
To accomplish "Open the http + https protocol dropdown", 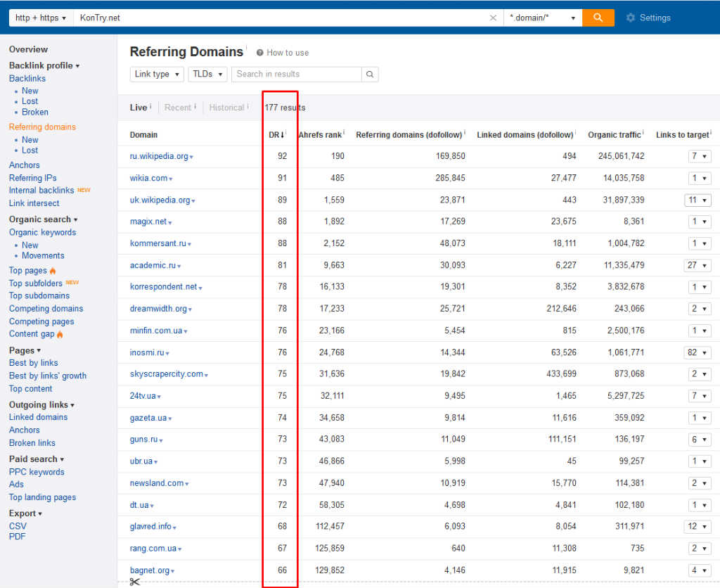I will (41, 18).
